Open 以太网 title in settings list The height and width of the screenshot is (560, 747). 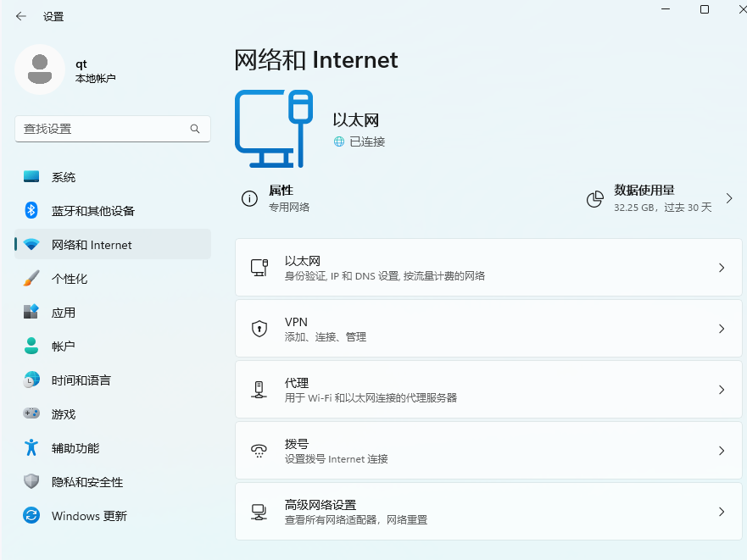(303, 260)
